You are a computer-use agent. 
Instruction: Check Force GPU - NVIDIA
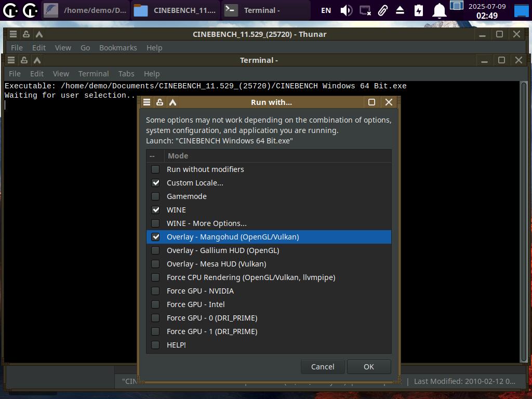(x=155, y=291)
